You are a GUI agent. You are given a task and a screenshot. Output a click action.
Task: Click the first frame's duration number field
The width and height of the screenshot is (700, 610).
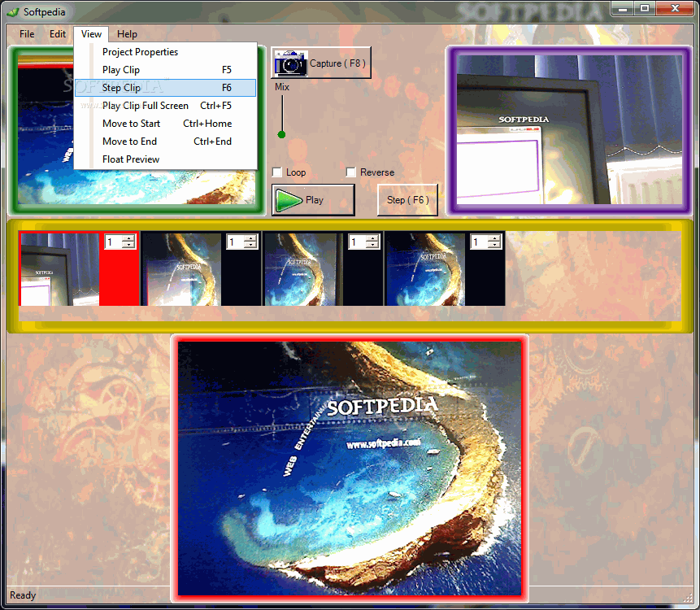pyautogui.click(x=115, y=242)
